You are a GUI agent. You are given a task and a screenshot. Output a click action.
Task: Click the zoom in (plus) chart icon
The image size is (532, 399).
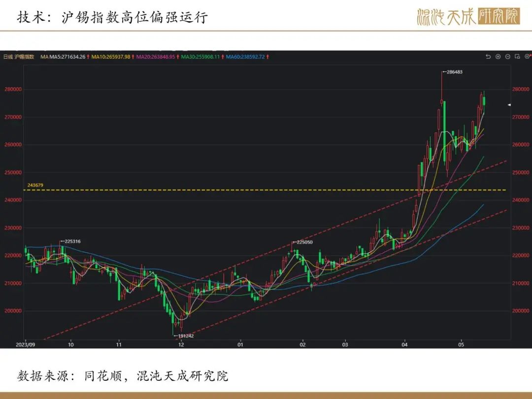pyautogui.click(x=498, y=57)
